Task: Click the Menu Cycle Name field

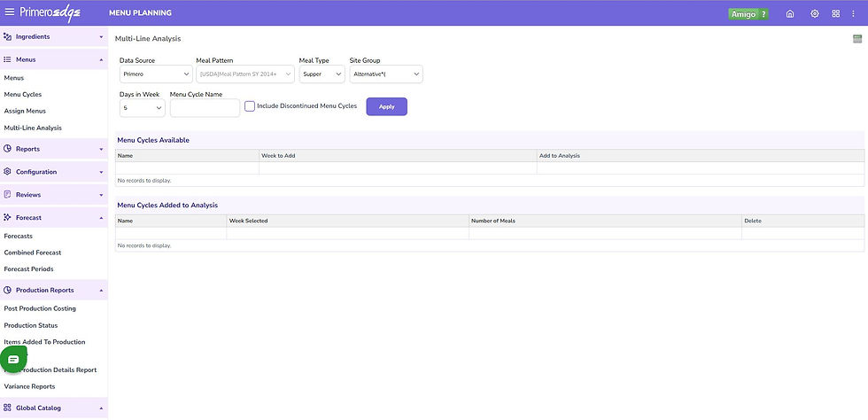Action: [x=205, y=108]
